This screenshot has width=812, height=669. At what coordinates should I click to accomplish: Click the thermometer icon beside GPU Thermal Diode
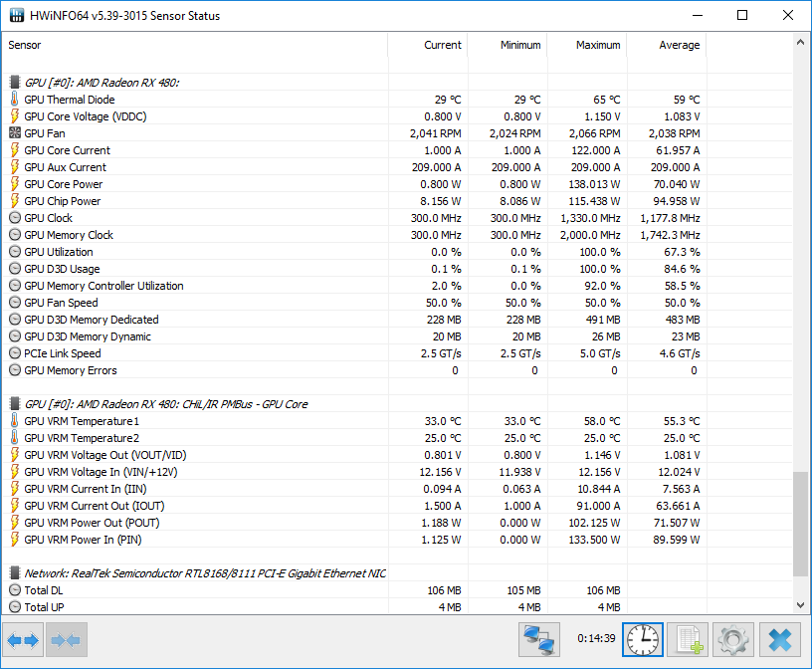(x=15, y=99)
